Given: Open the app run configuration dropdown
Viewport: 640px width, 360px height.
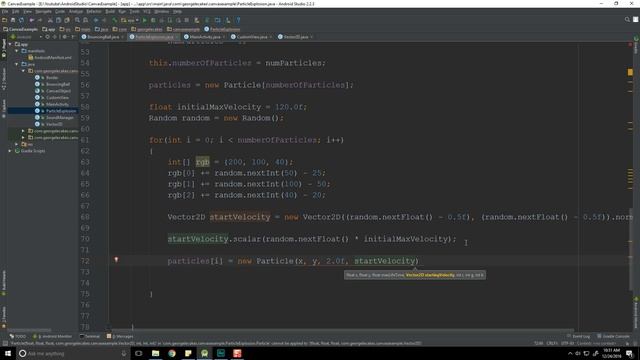Looking at the screenshot, I should [x=130, y=20].
